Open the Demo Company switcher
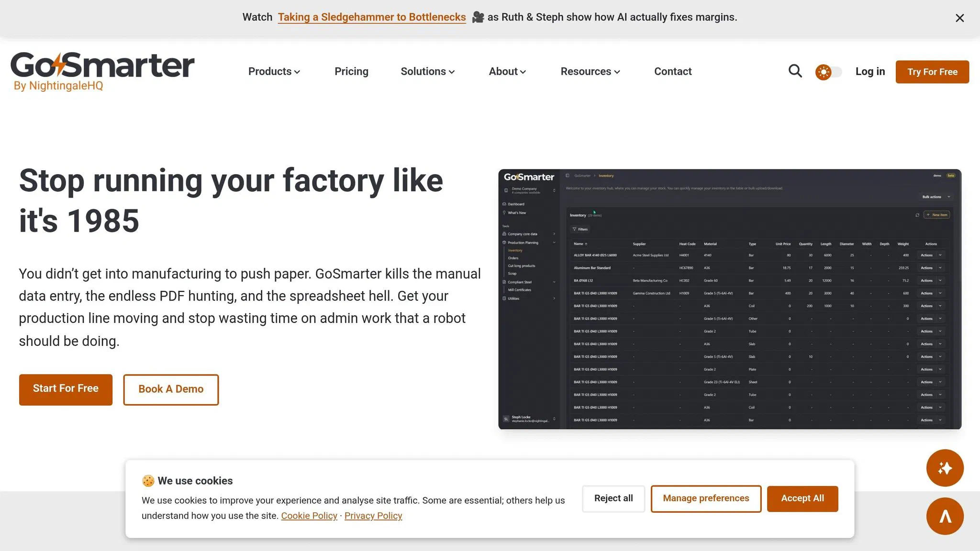Image resolution: width=980 pixels, height=551 pixels. [x=525, y=190]
